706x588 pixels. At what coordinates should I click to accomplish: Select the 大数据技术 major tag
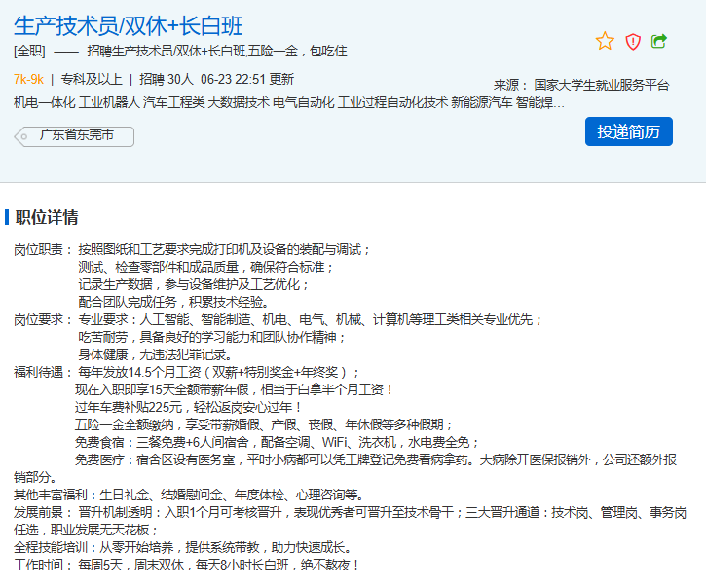tap(239, 102)
